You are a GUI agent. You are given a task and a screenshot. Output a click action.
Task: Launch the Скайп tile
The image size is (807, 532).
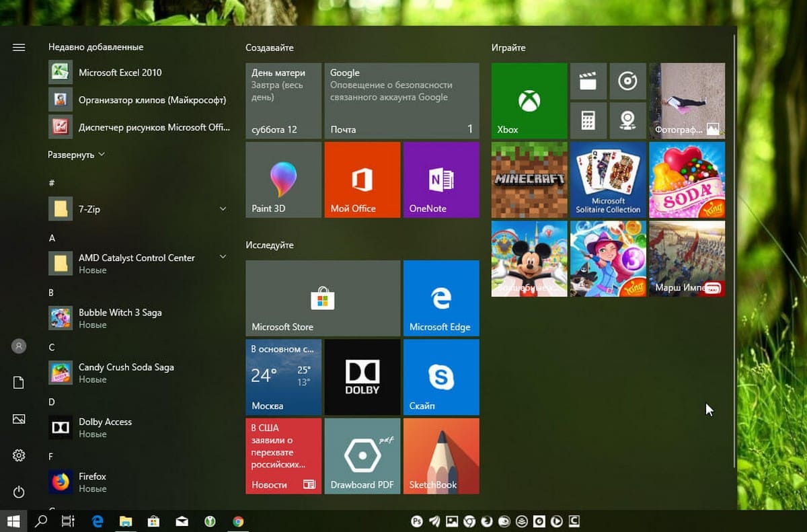point(441,377)
